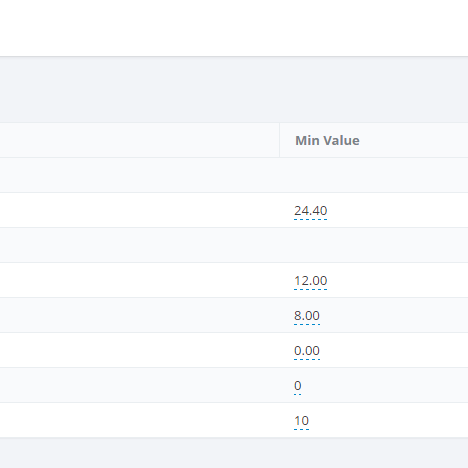Click the name cell in the 8.00 row

coord(139,315)
